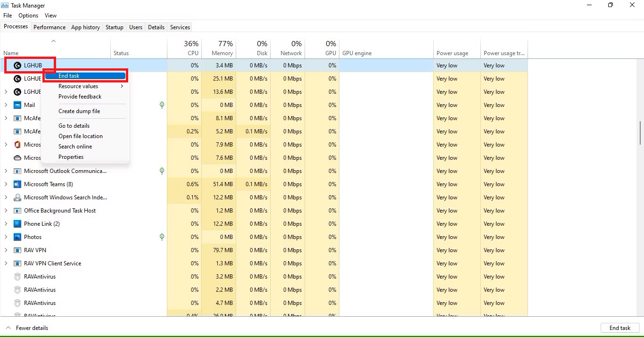Click the End task button at bottom right
This screenshot has height=337, width=644.
(x=619, y=328)
